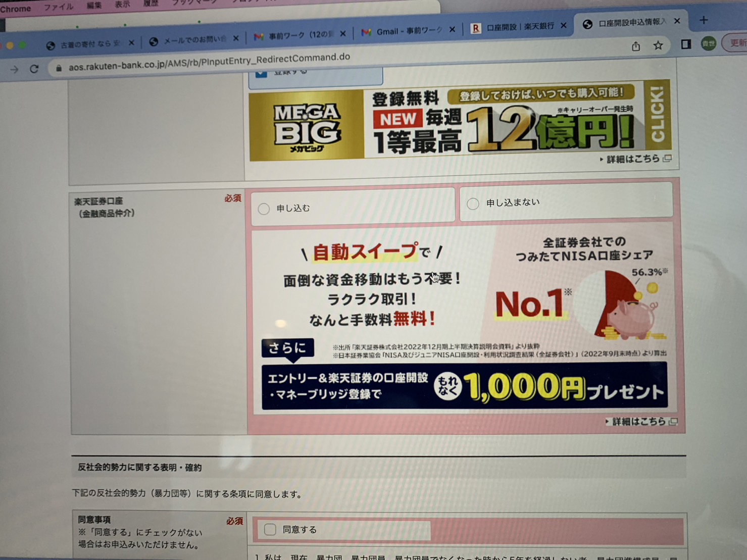Click the globe favicon on 古着の寄付 tab
The height and width of the screenshot is (560, 747).
51,46
